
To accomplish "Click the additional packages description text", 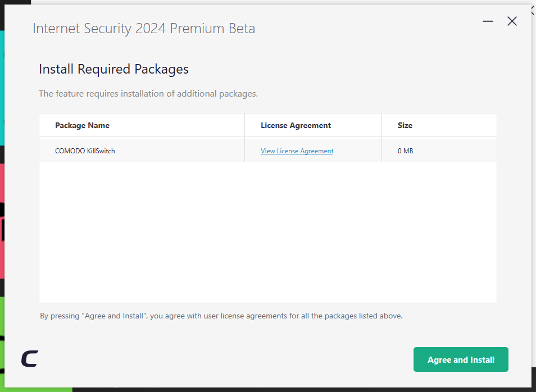I will tap(148, 94).
